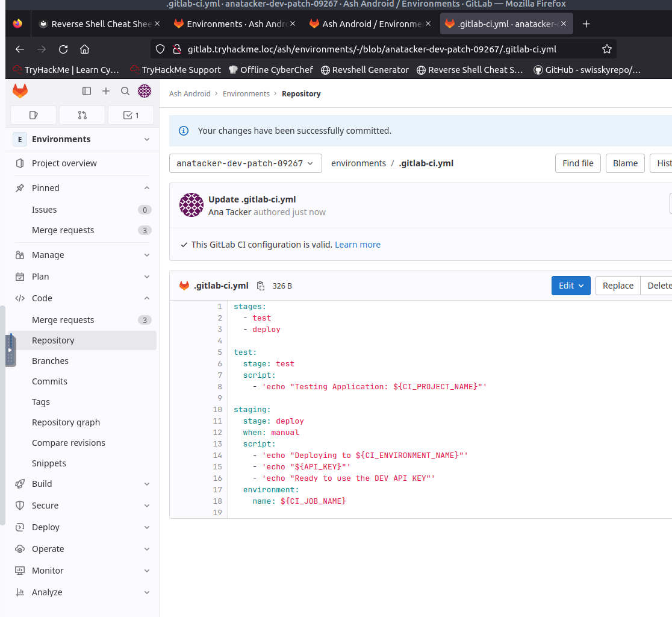Click the Replace button
This screenshot has width=672, height=617.
[618, 286]
